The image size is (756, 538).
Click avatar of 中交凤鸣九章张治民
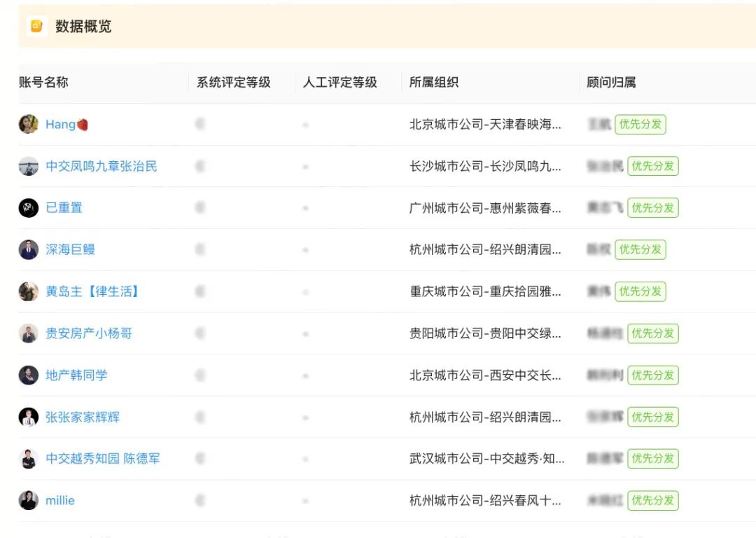click(29, 166)
